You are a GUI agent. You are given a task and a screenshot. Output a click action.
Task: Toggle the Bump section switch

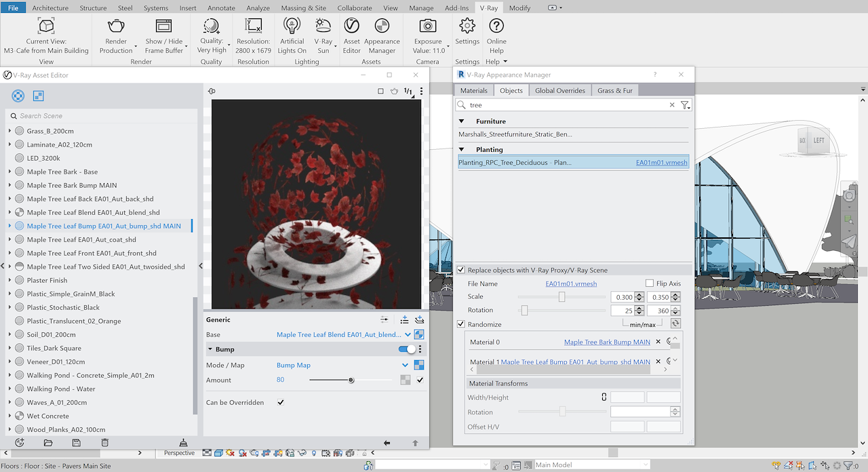coord(407,349)
